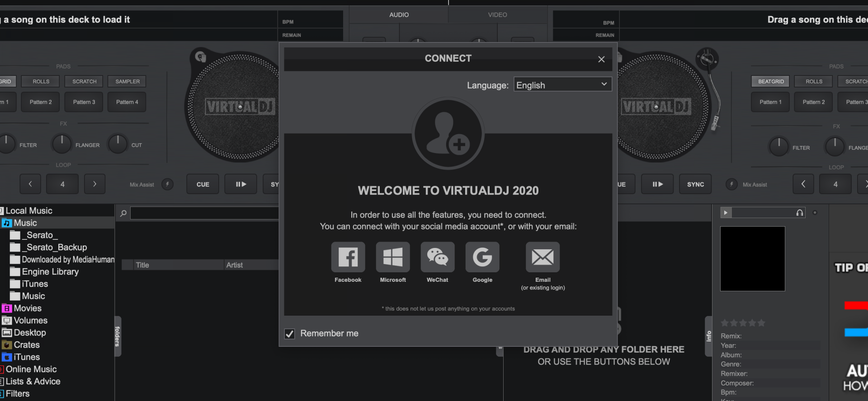The height and width of the screenshot is (401, 868).
Task: Select the iTunes subfolder under Music
Action: [x=29, y=284]
